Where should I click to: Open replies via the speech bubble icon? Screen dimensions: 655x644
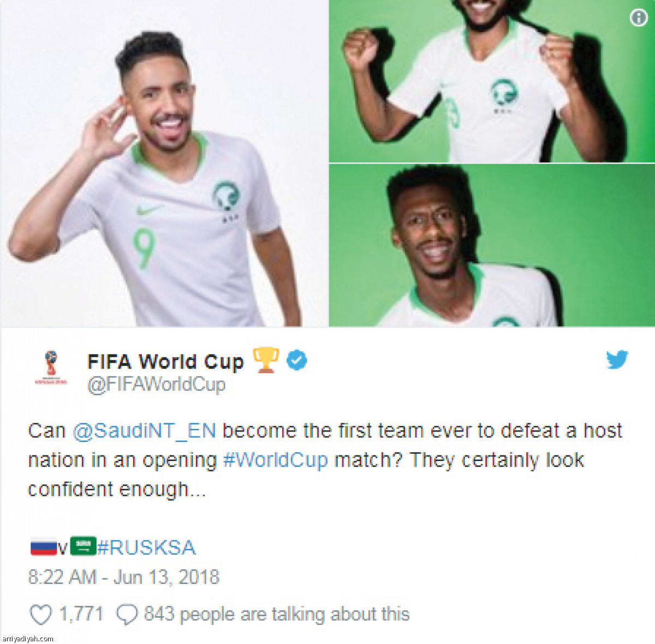[x=127, y=615]
